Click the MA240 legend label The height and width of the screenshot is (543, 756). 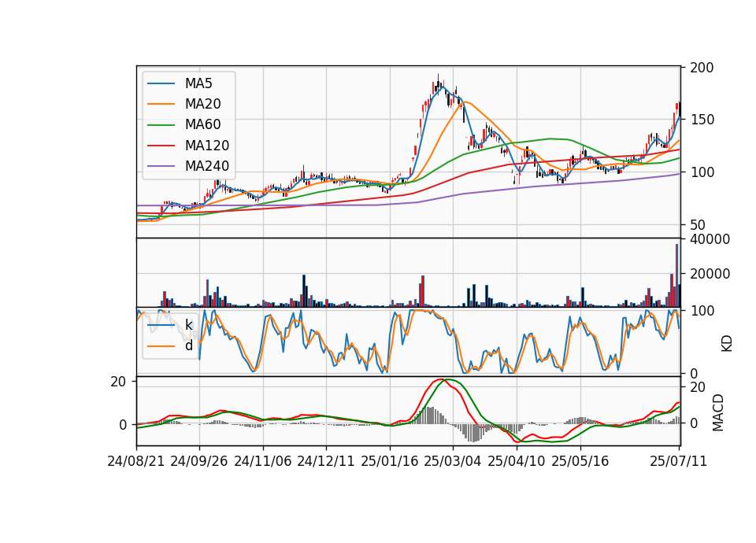pyautogui.click(x=207, y=166)
